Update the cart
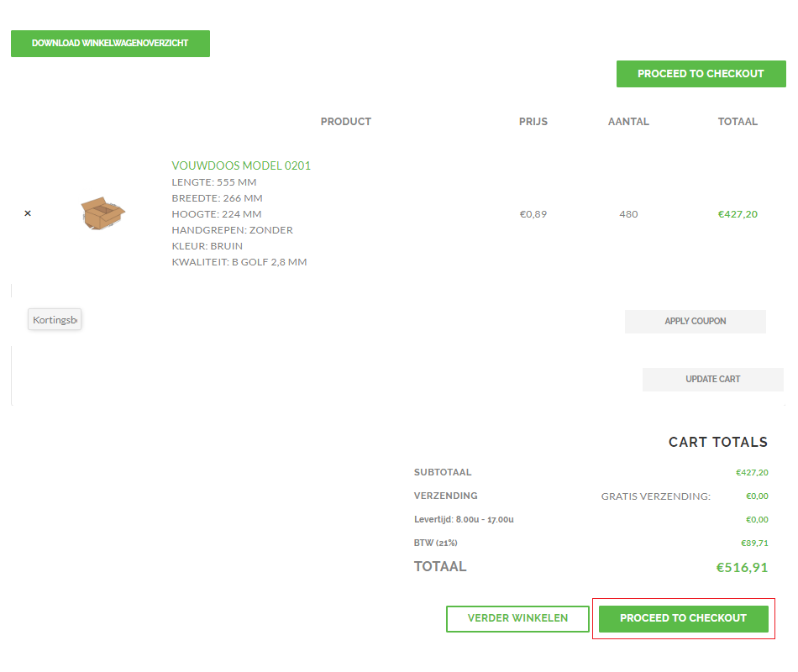798x672 pixels. pos(712,379)
